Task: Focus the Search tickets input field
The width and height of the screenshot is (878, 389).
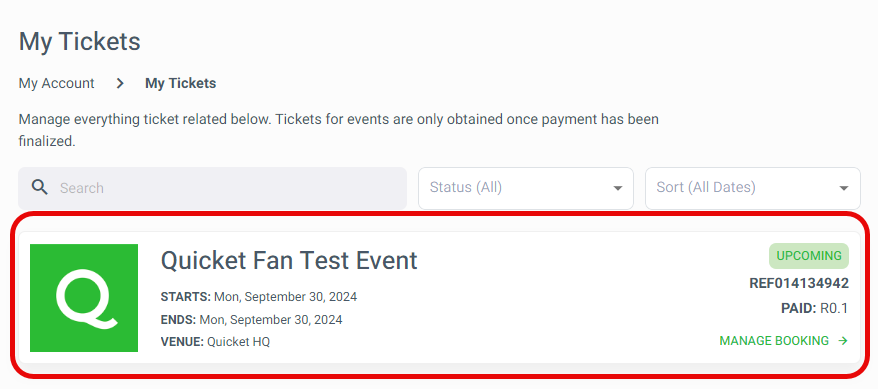Action: [x=213, y=188]
